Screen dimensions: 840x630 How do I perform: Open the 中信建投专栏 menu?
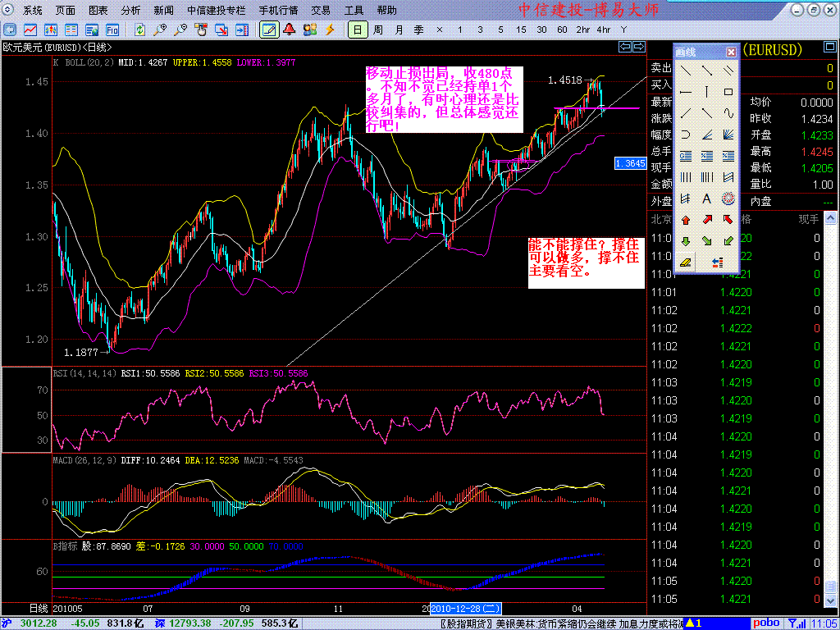pos(217,10)
